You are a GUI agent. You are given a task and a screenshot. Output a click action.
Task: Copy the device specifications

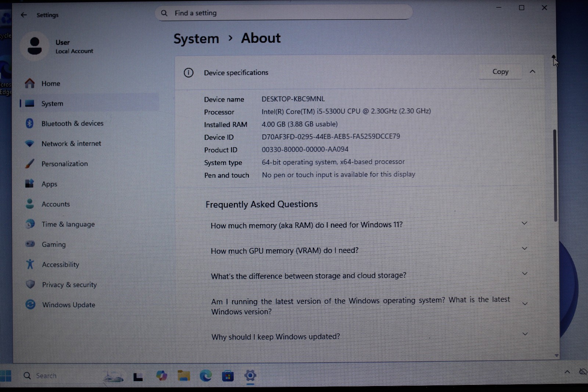pos(500,72)
